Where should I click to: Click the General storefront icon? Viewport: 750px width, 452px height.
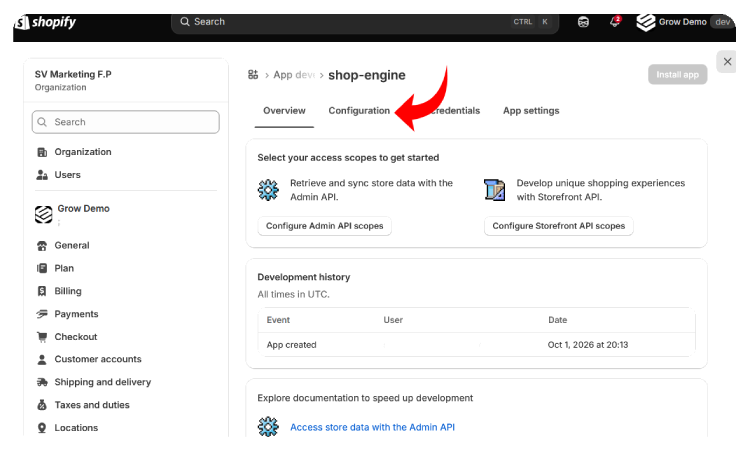tap(42, 246)
